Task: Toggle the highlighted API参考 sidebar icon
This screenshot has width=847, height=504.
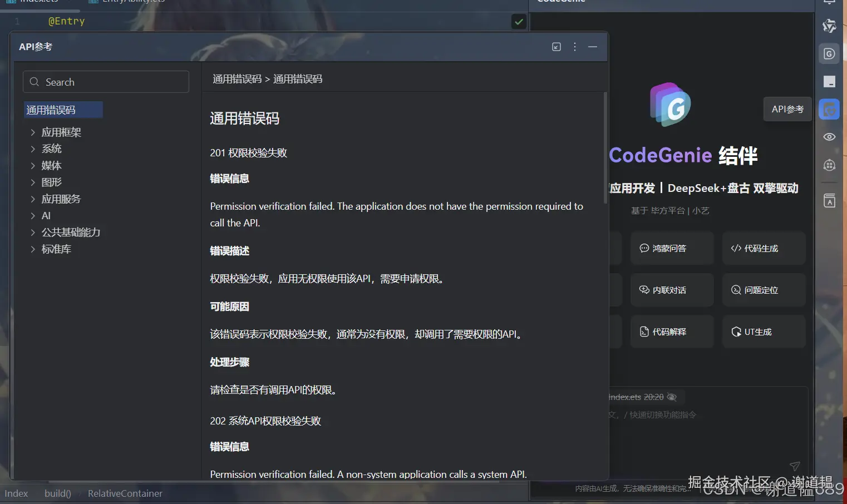Action: (829, 109)
